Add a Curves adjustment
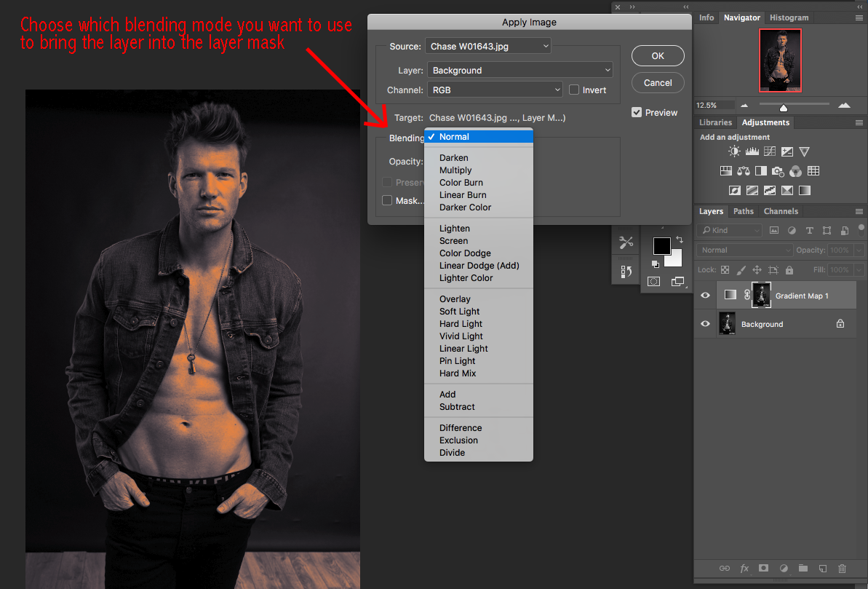Image resolution: width=868 pixels, height=589 pixels. (x=769, y=151)
